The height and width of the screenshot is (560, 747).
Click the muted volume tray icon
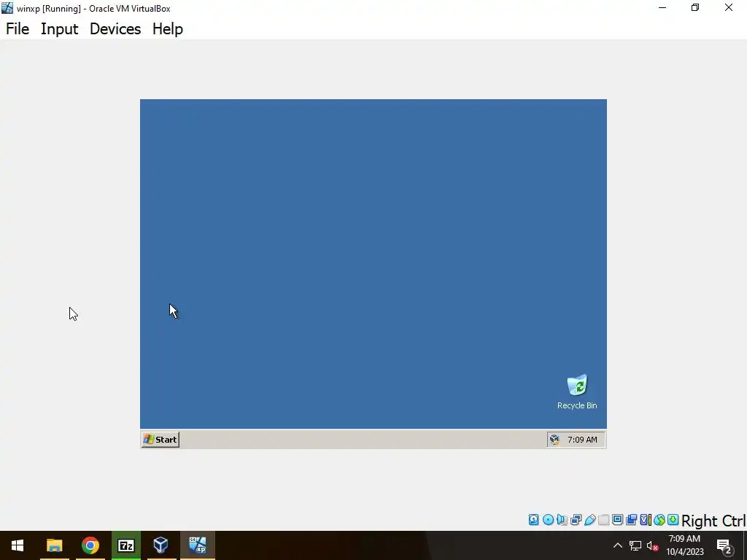coord(652,545)
